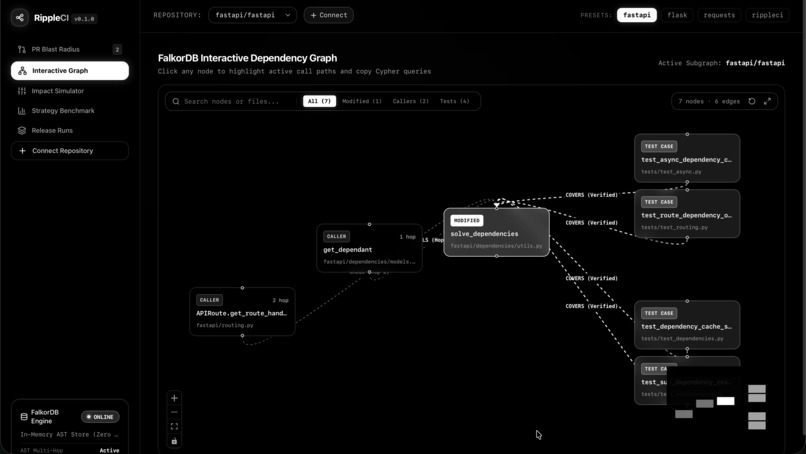Open Release Runs section
The height and width of the screenshot is (454, 806).
[69, 131]
